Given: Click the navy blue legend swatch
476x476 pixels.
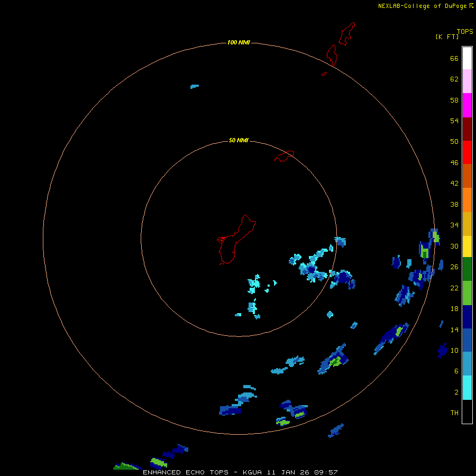Looking at the screenshot, I should coord(467,317).
